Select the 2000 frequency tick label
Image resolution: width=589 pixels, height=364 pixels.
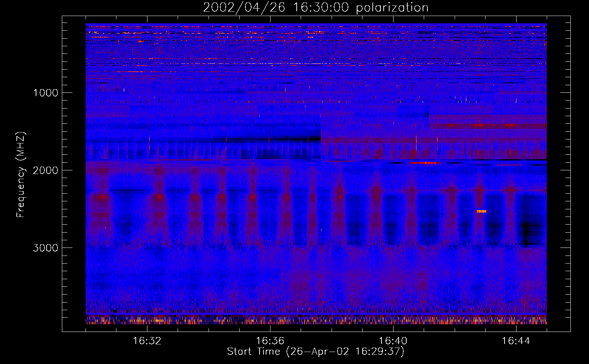coord(46,170)
